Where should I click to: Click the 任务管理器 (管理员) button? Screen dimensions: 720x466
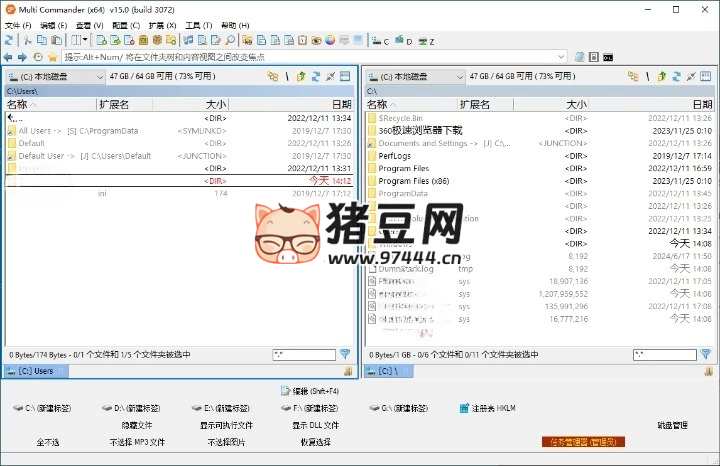point(586,441)
